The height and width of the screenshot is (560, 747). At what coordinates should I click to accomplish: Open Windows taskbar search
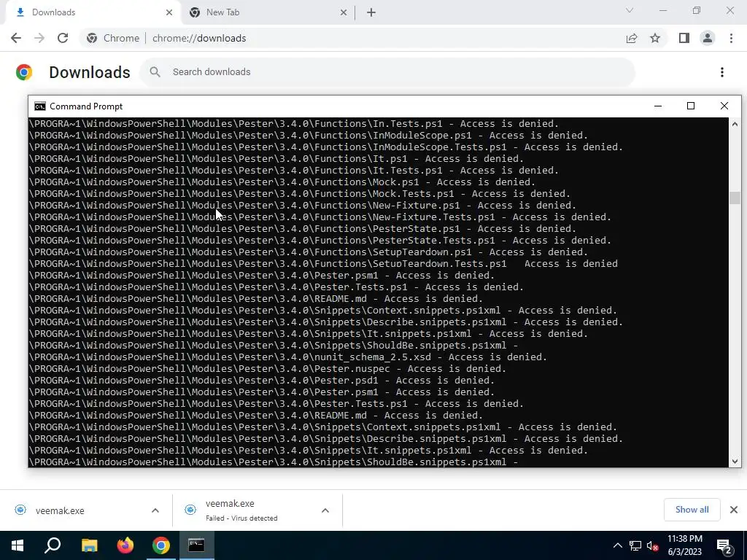[x=53, y=545]
